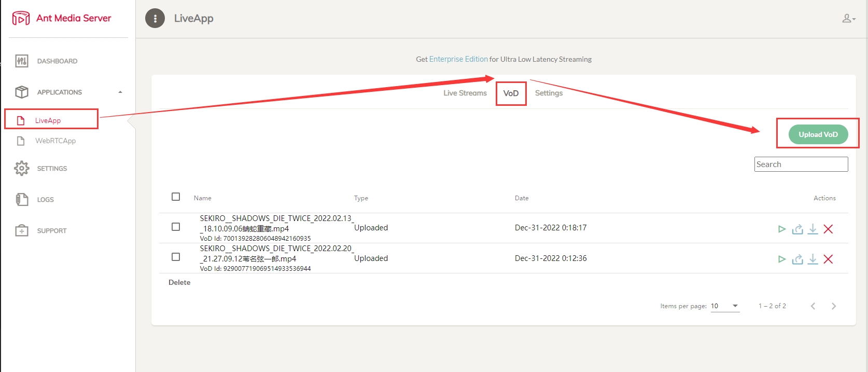Click the Delete button below the table
868x372 pixels.
coord(179,282)
